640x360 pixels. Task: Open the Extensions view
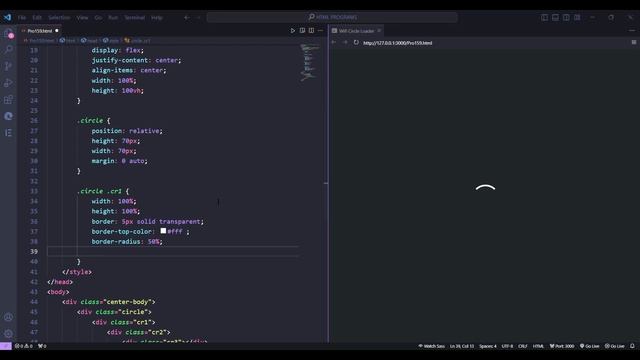[x=9, y=100]
